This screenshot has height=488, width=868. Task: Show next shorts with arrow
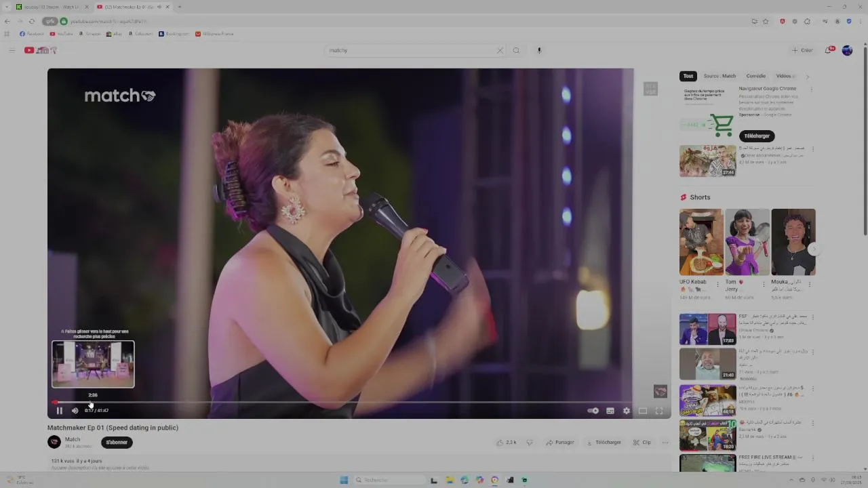click(x=814, y=249)
